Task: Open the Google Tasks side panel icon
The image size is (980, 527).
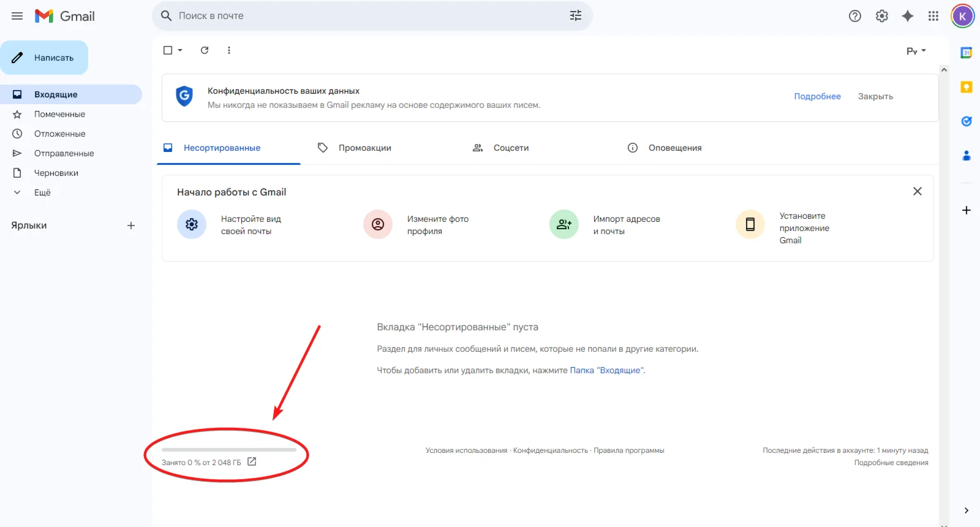Action: coord(967,121)
